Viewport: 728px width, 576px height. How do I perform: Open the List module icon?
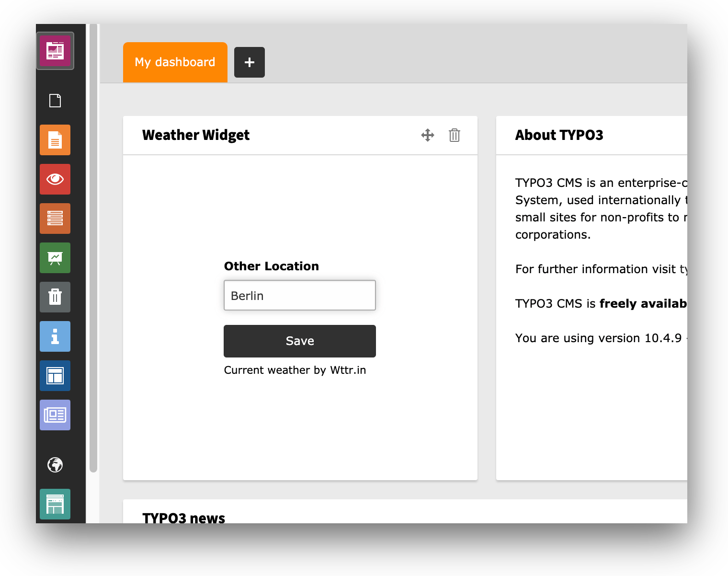pyautogui.click(x=55, y=219)
